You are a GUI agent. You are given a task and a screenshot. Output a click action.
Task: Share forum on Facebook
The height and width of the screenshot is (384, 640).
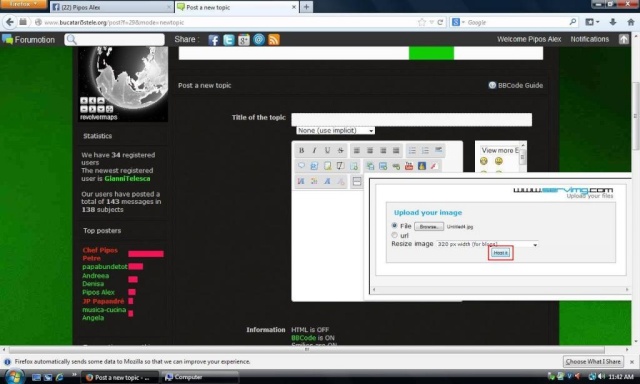pos(213,40)
